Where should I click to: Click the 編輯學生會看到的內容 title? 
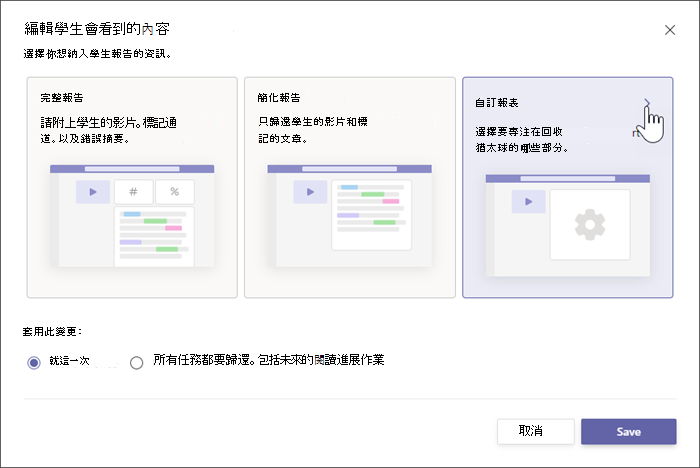pos(97,29)
